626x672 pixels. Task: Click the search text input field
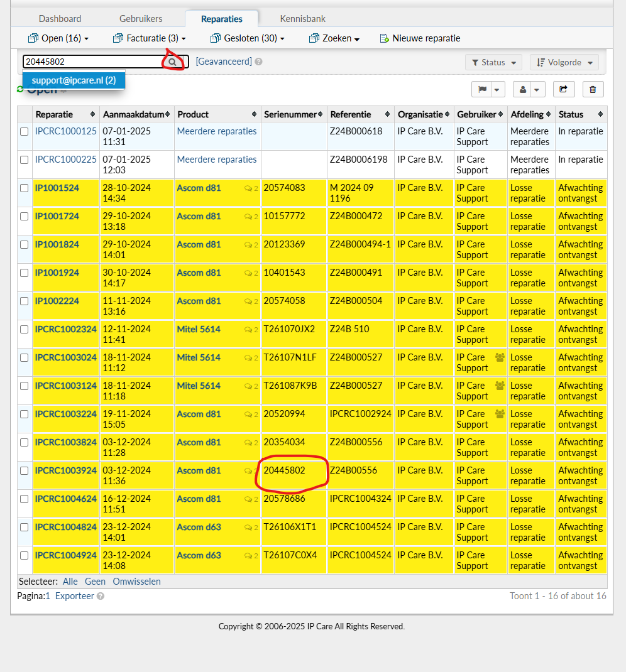coord(91,62)
